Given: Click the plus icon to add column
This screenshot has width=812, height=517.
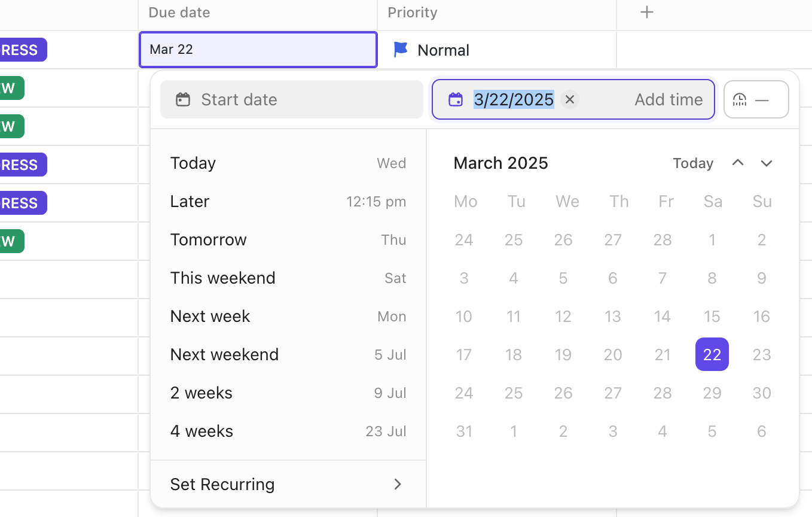Looking at the screenshot, I should click(646, 13).
